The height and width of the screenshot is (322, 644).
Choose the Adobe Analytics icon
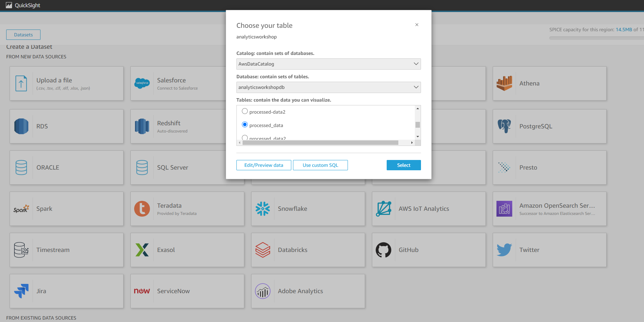pyautogui.click(x=263, y=291)
